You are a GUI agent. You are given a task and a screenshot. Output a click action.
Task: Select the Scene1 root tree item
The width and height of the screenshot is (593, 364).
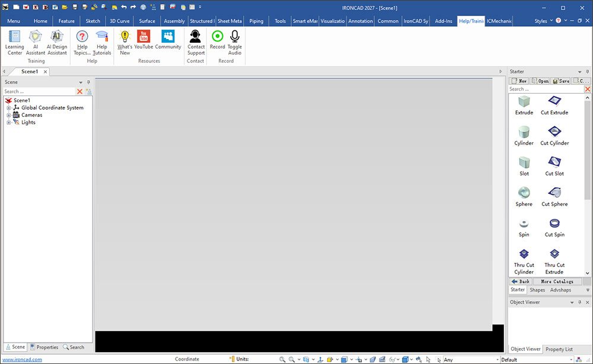21,100
